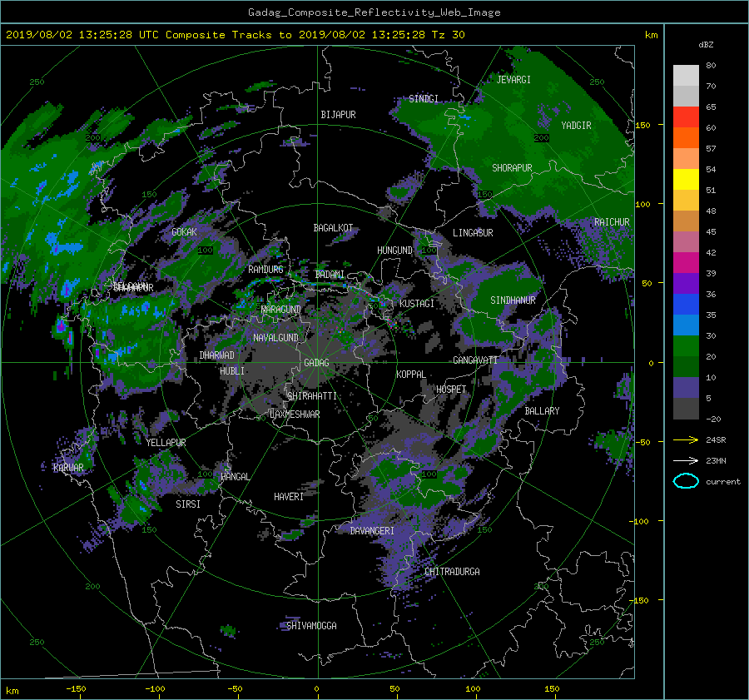This screenshot has height=700, width=749.
Task: Click the SIRSI city label
Action: pos(188,504)
